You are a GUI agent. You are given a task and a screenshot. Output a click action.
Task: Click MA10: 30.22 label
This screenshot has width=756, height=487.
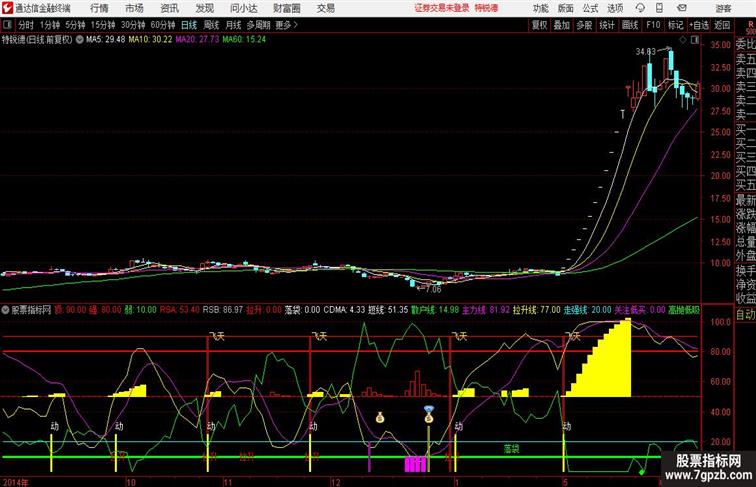point(150,40)
